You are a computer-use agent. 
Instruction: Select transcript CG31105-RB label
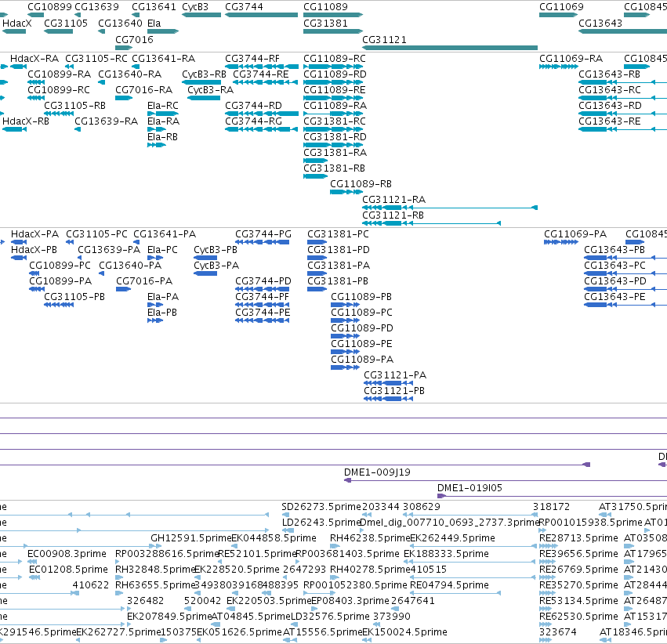click(75, 106)
